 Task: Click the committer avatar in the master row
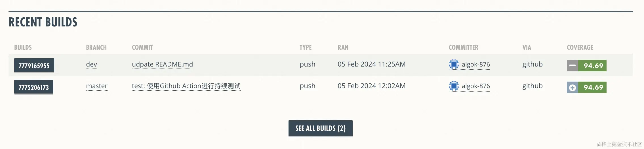[x=454, y=86]
